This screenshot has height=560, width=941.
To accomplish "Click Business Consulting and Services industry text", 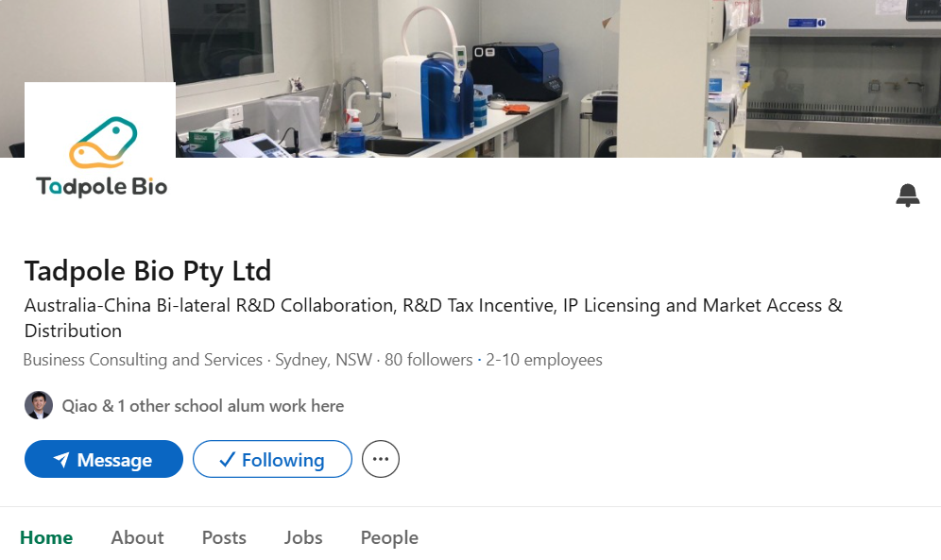I will click(143, 360).
